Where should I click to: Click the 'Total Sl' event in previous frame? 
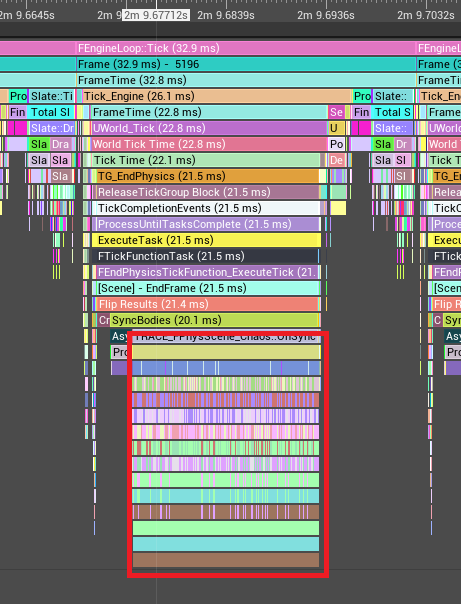50,112
